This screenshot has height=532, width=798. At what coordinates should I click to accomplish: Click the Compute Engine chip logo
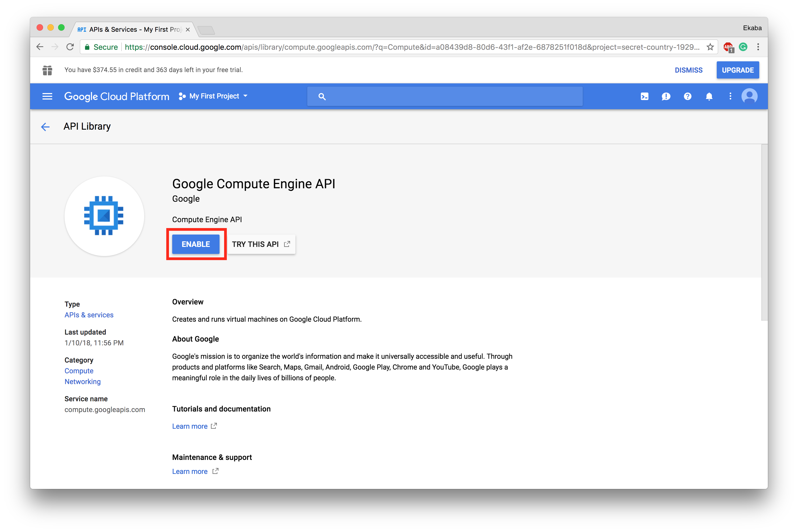104,216
